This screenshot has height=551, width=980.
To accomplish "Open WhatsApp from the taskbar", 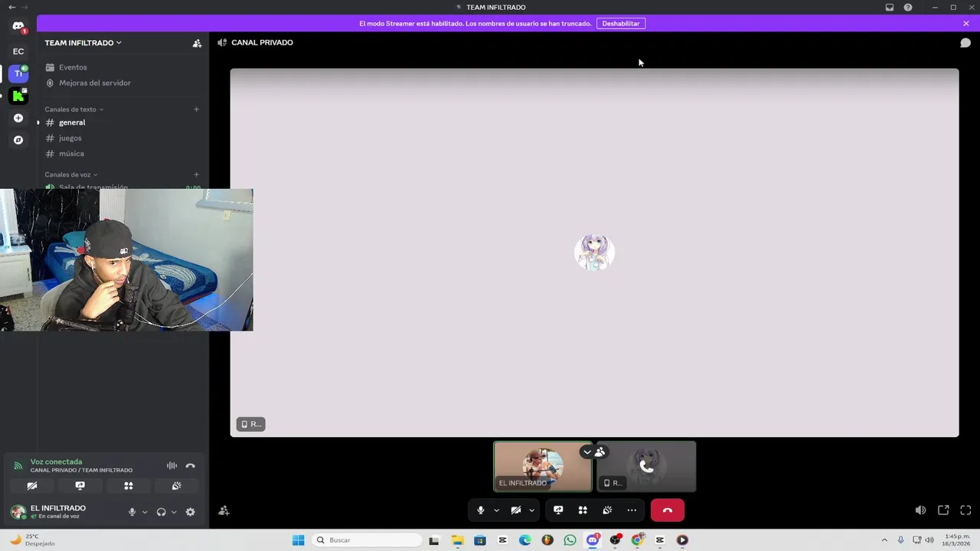I will [x=570, y=540].
